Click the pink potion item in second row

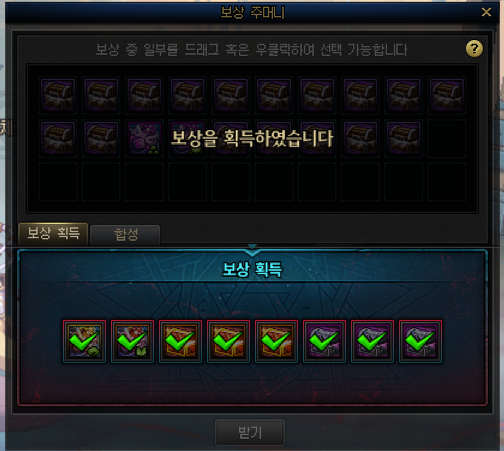pos(144,138)
